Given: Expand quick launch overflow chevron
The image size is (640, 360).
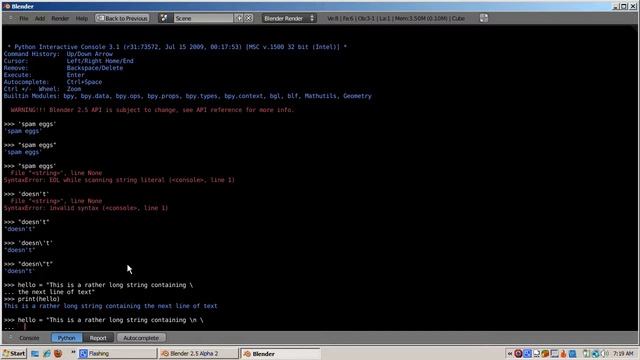Looking at the screenshot, I should click(x=73, y=352).
